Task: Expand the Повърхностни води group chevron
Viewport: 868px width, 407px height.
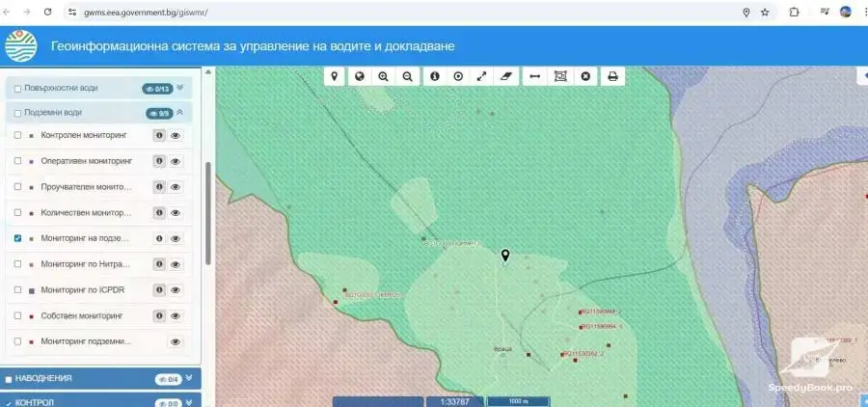Action: (180, 88)
